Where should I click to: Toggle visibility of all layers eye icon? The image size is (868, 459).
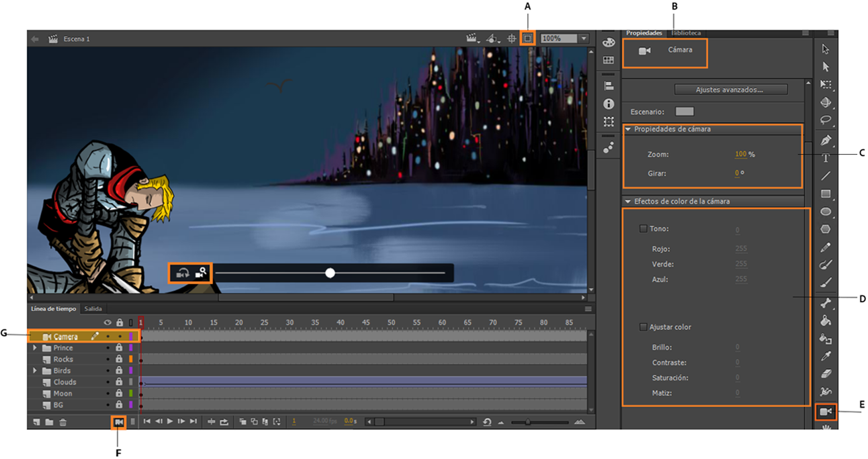pos(107,322)
